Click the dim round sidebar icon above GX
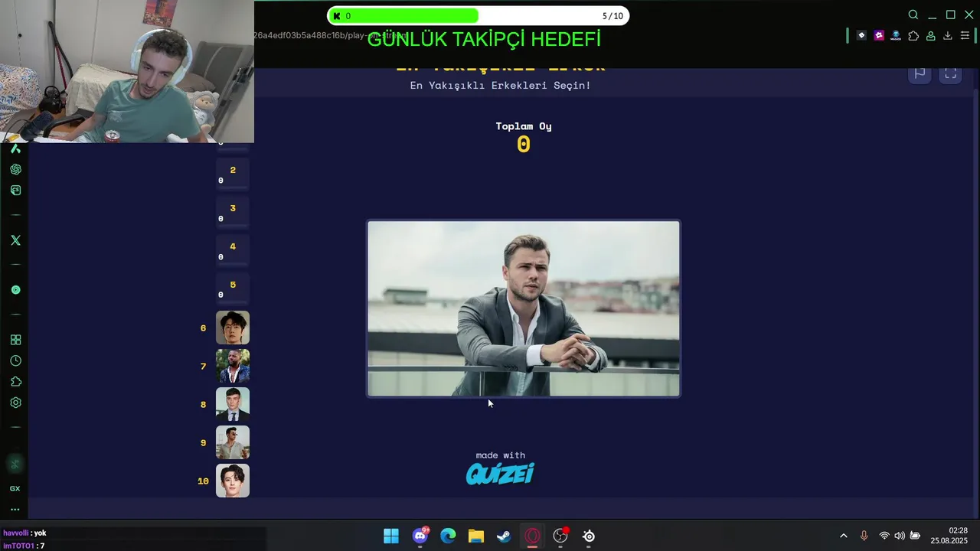The height and width of the screenshot is (551, 980). click(15, 464)
